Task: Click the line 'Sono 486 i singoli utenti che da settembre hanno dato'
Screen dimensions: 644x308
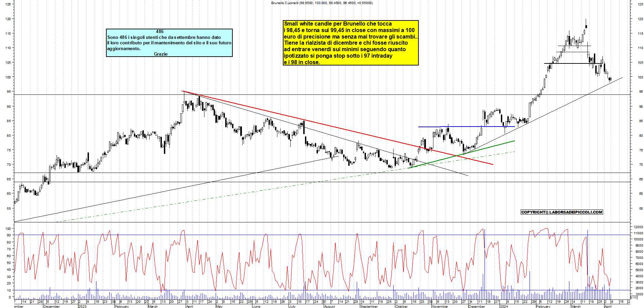Action: (164, 37)
